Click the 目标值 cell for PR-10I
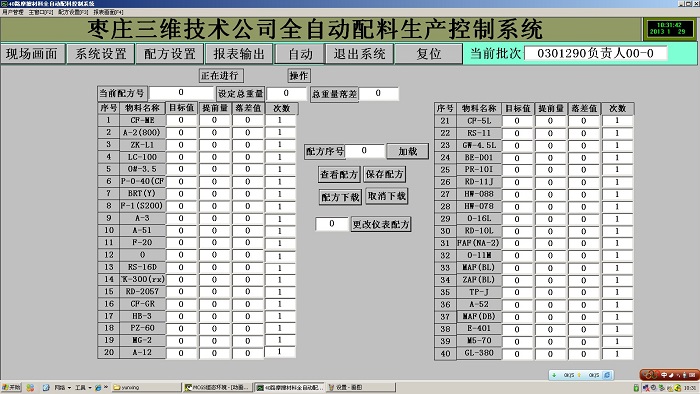The height and width of the screenshot is (394, 700). click(517, 170)
